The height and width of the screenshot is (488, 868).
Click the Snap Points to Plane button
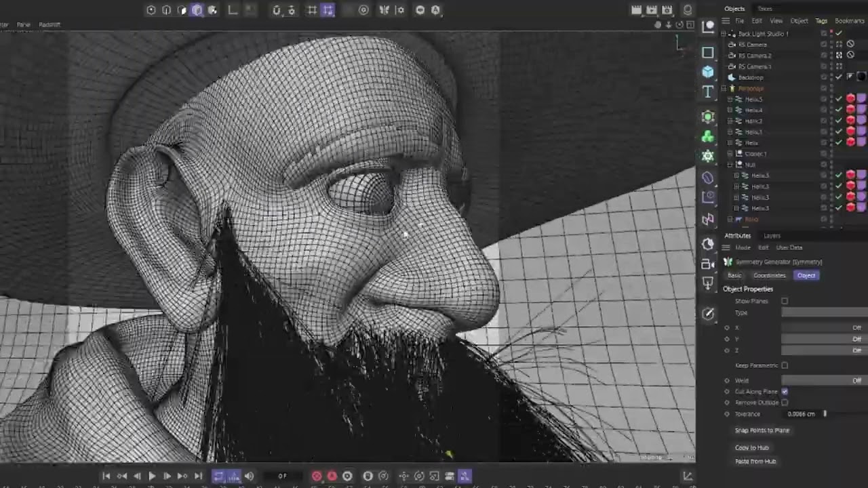pyautogui.click(x=762, y=430)
